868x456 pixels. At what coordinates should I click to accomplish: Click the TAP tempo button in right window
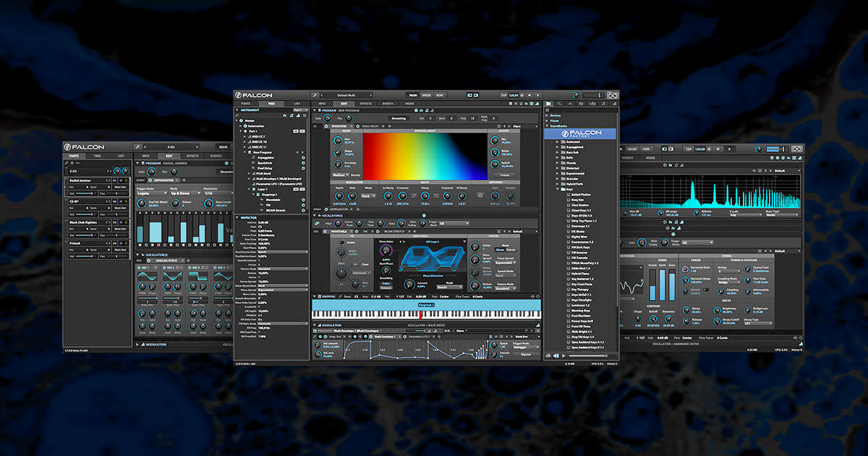688,149
